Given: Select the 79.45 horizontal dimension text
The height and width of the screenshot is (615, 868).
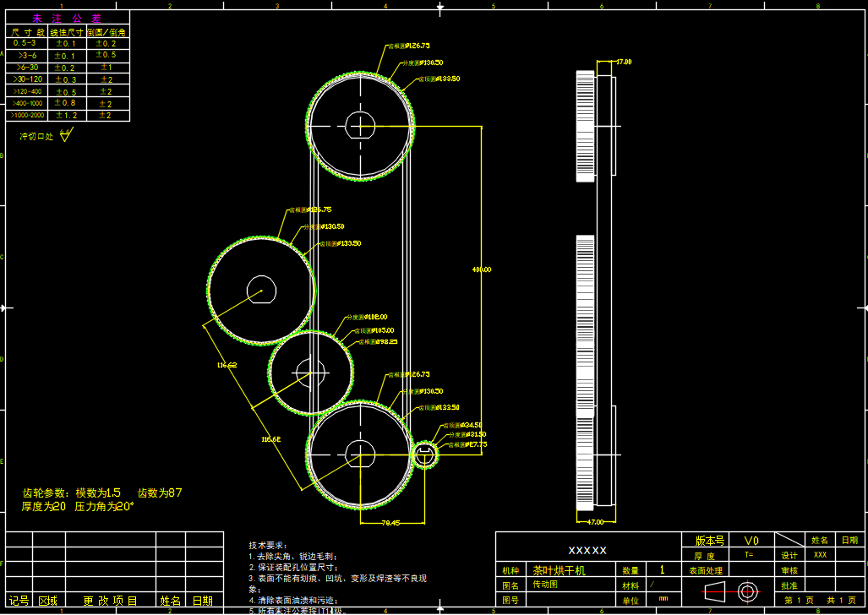Looking at the screenshot, I should (390, 523).
